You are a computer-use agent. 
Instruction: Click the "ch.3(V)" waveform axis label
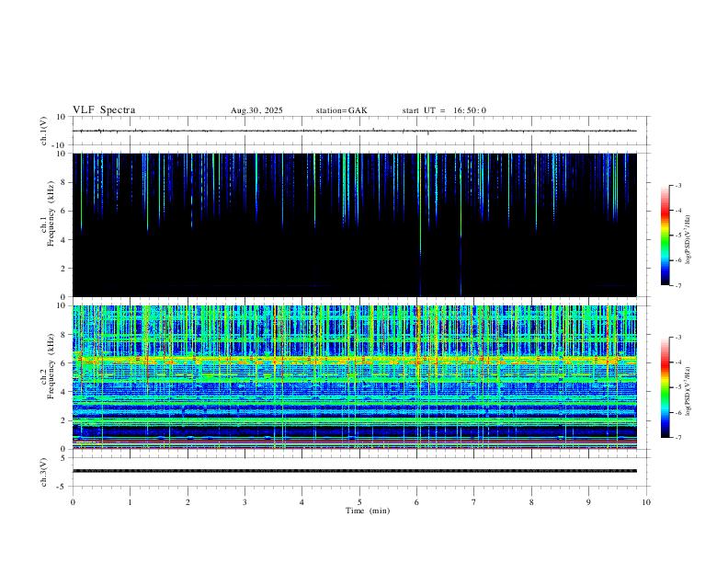[x=44, y=472]
